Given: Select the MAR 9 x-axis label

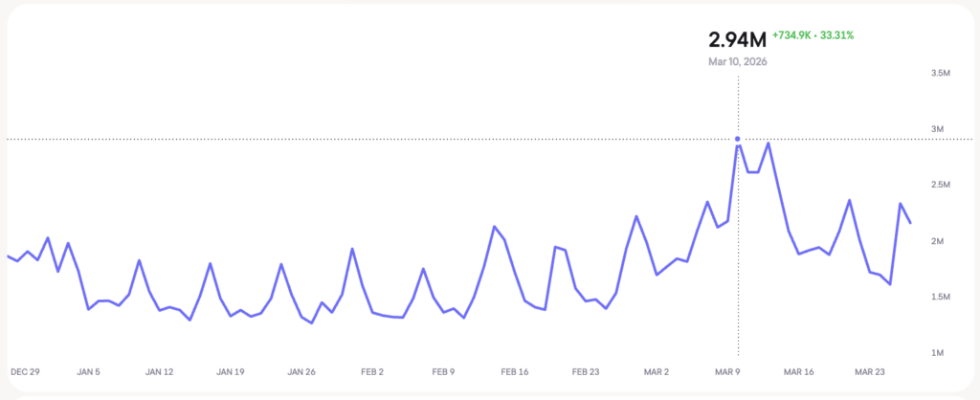Looking at the screenshot, I should [x=726, y=371].
